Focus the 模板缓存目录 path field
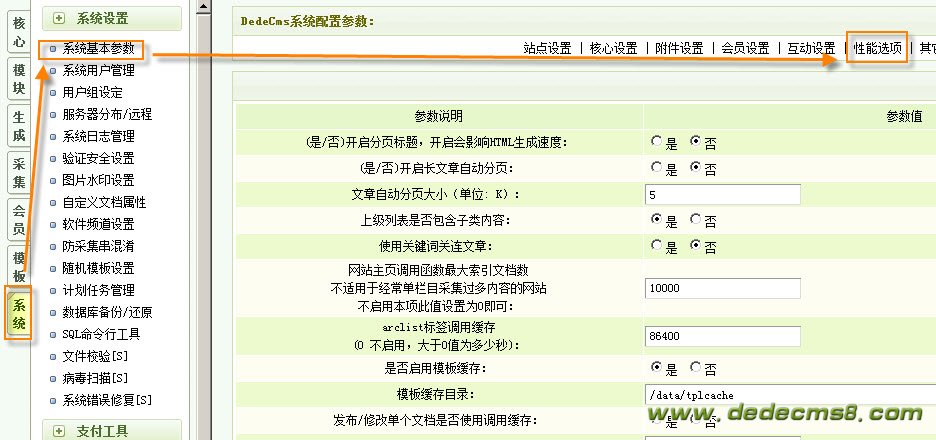This screenshot has width=936, height=440. 722,394
